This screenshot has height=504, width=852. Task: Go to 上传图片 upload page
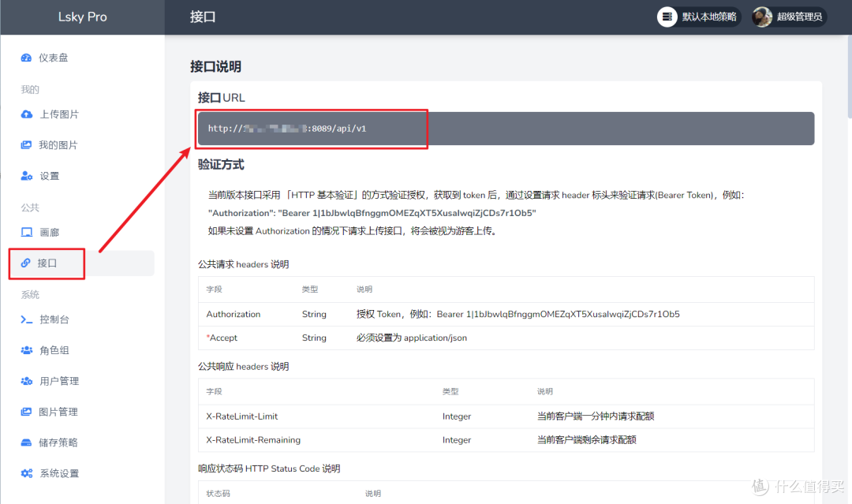[x=81, y=114]
